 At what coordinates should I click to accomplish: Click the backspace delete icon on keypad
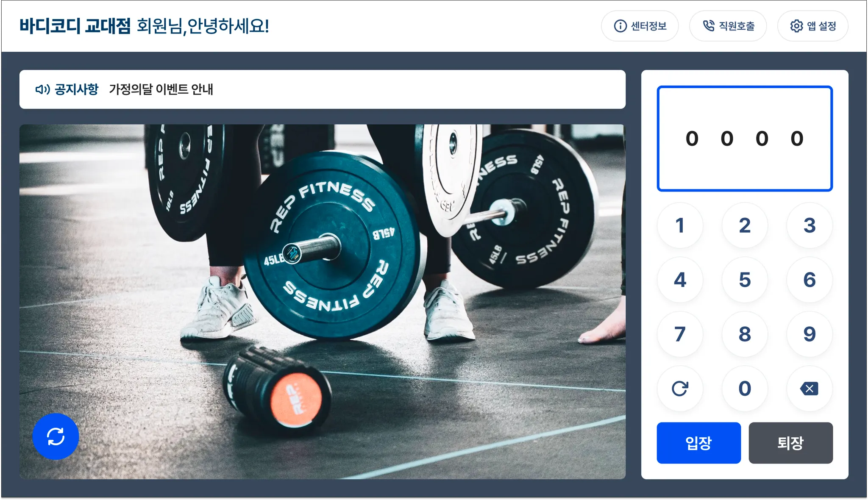point(809,388)
